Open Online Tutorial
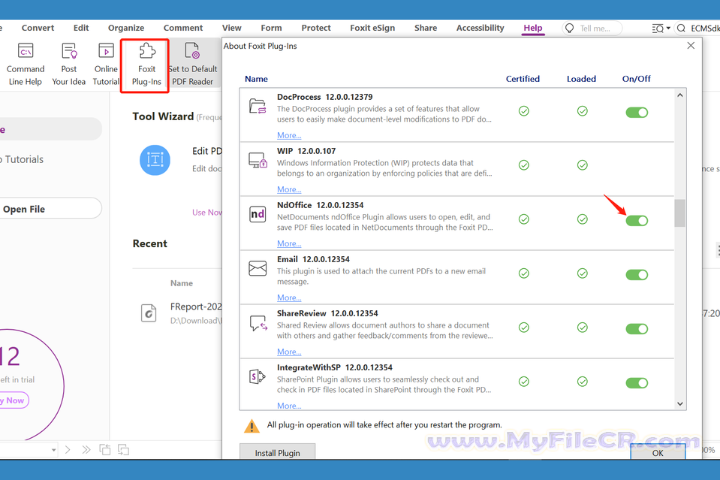Screen dimensions: 720x480 [106, 64]
